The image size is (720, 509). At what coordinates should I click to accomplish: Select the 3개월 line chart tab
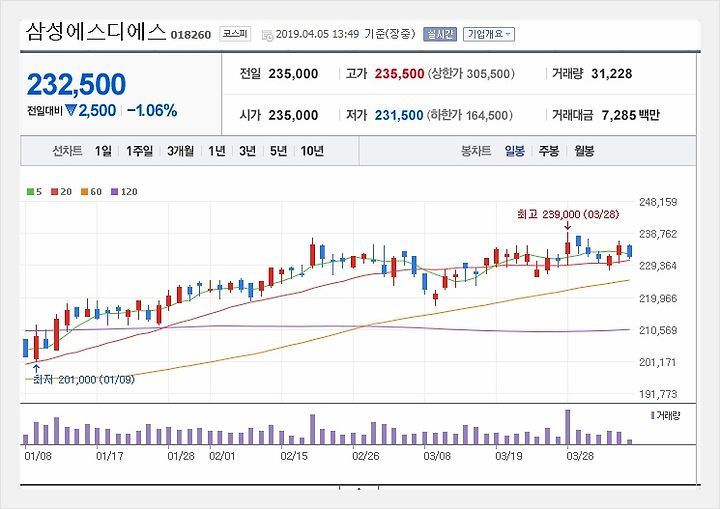(180, 151)
